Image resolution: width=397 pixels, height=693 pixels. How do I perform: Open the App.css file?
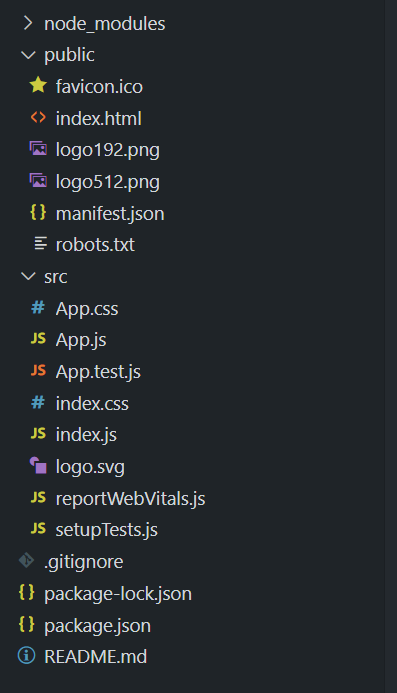coord(87,309)
